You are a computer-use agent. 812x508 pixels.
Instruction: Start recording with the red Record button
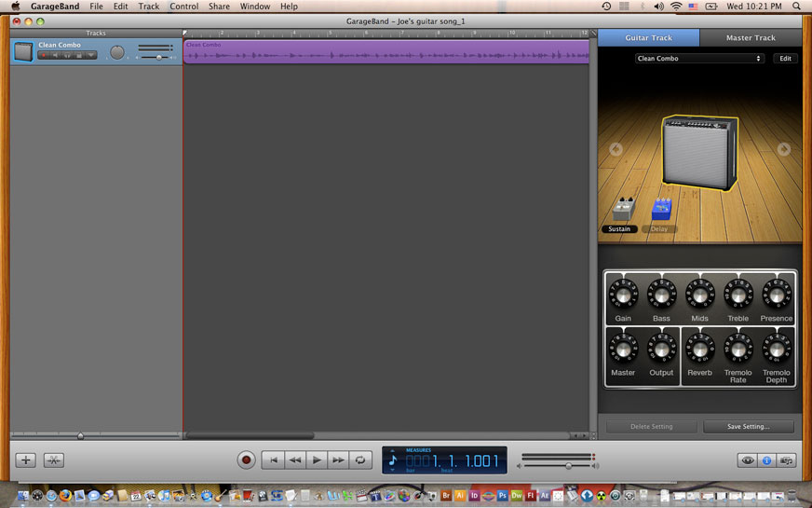coord(247,460)
